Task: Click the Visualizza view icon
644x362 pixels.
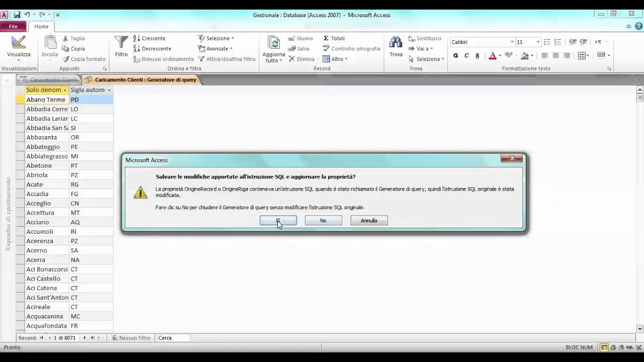Action: click(19, 42)
